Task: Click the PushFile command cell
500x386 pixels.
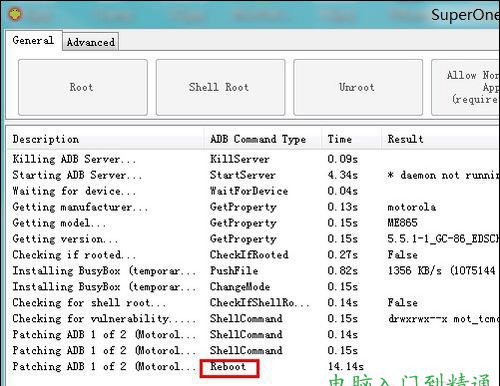Action: (234, 271)
